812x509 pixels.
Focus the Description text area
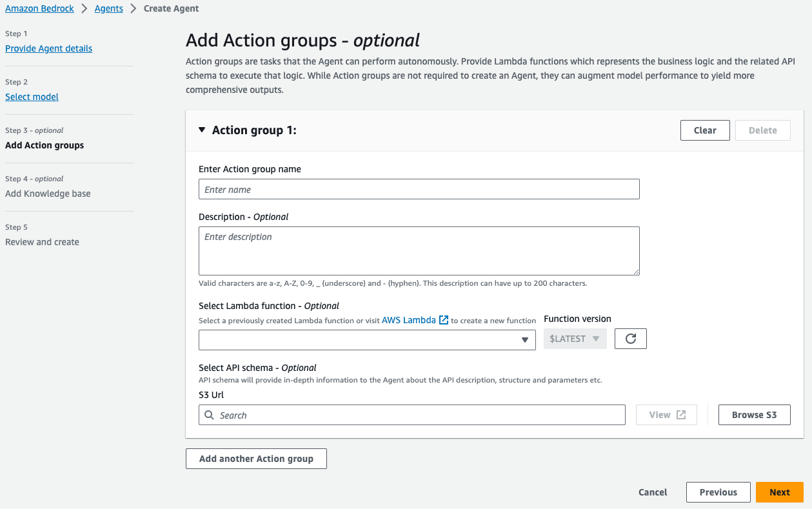pyautogui.click(x=419, y=251)
